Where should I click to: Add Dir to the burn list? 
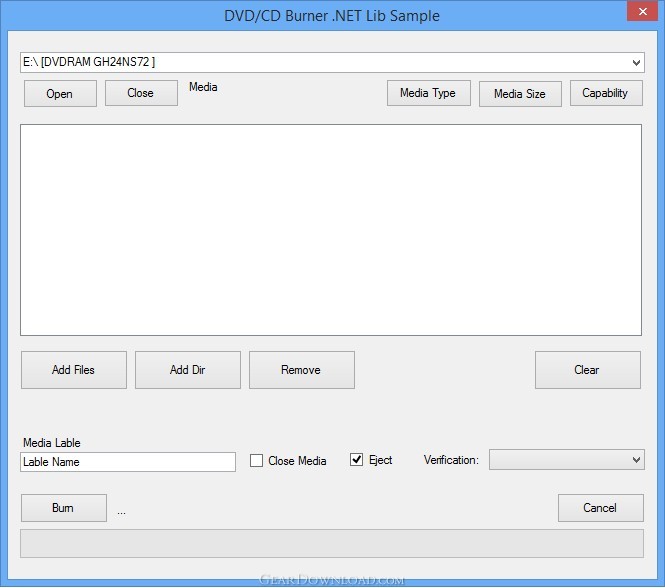pyautogui.click(x=188, y=370)
